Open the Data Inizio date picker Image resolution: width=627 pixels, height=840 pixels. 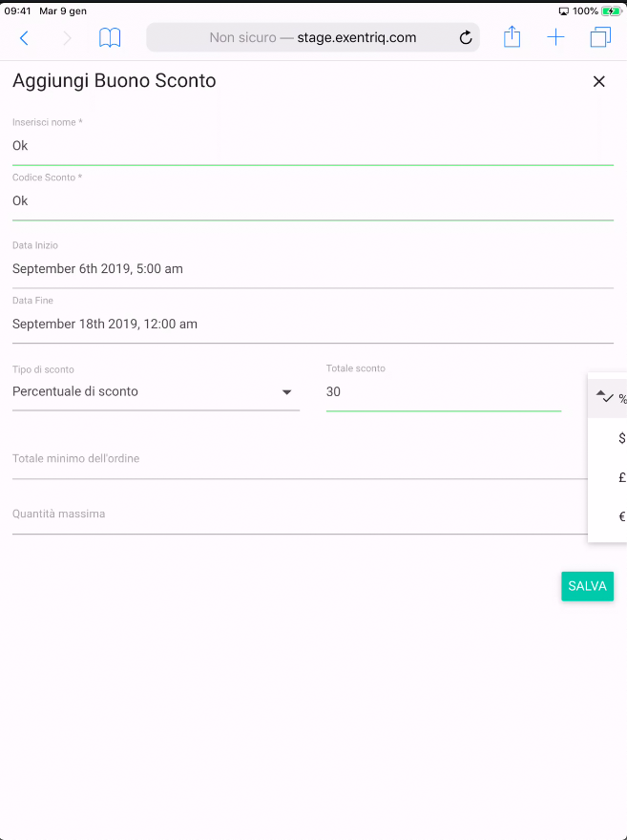(312, 269)
